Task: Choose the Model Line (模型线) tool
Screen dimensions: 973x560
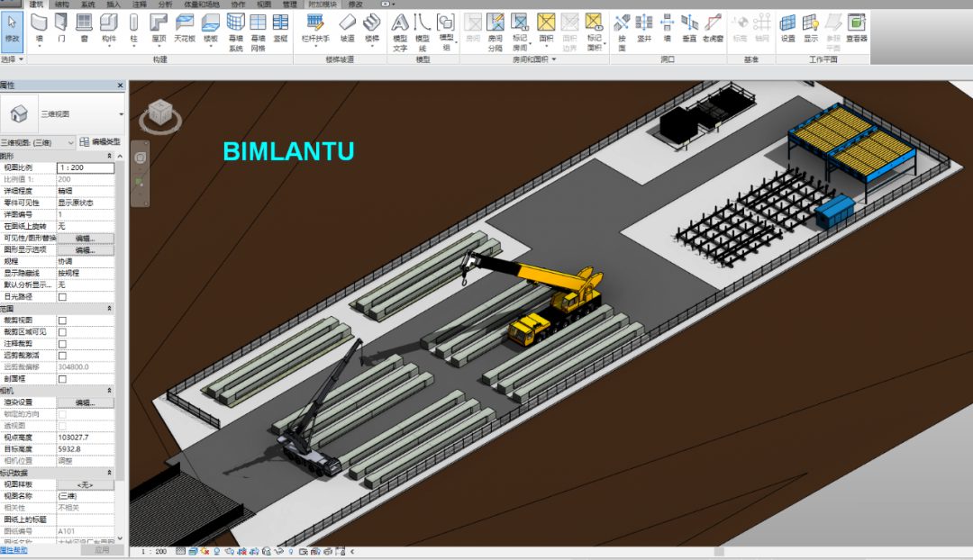Action: [x=423, y=32]
